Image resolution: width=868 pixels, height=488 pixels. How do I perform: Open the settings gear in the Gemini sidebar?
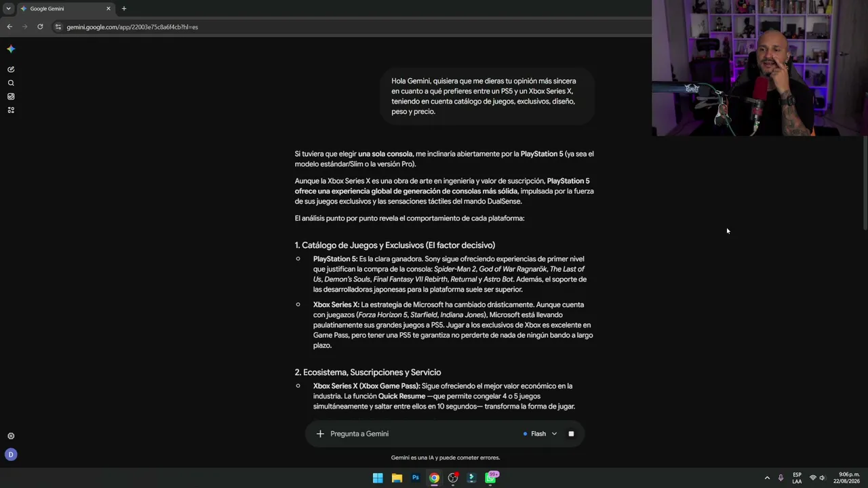coord(11,436)
